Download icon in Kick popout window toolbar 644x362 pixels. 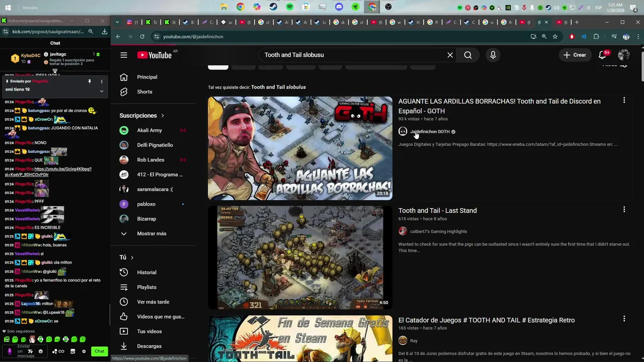(x=104, y=31)
